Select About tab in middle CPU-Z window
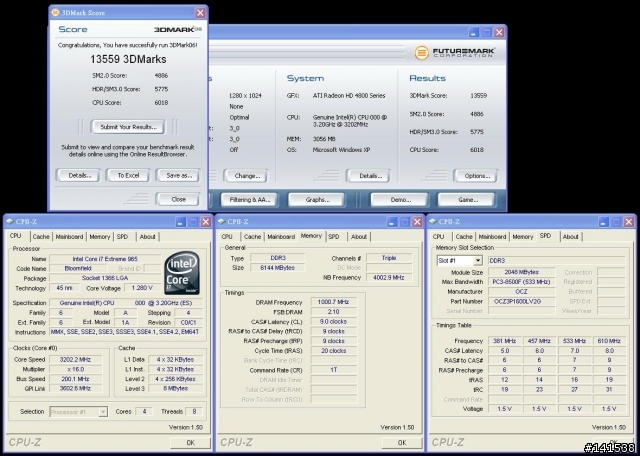The height and width of the screenshot is (456, 640). 359,237
